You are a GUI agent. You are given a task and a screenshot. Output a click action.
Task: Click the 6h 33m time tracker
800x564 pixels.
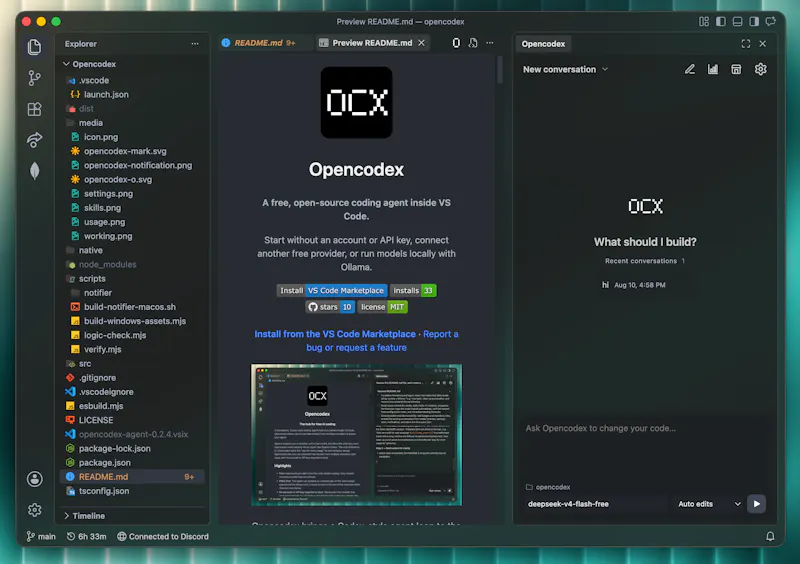coord(86,536)
